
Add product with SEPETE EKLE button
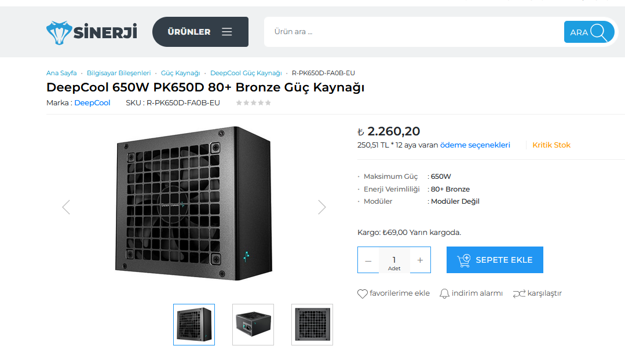495,260
